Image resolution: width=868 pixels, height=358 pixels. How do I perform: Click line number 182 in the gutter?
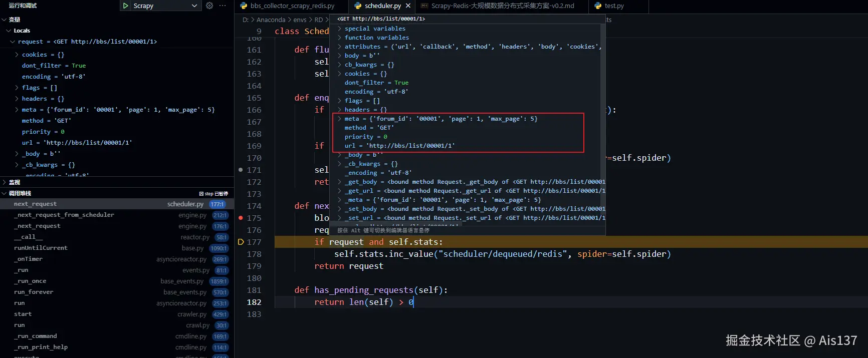tap(254, 302)
